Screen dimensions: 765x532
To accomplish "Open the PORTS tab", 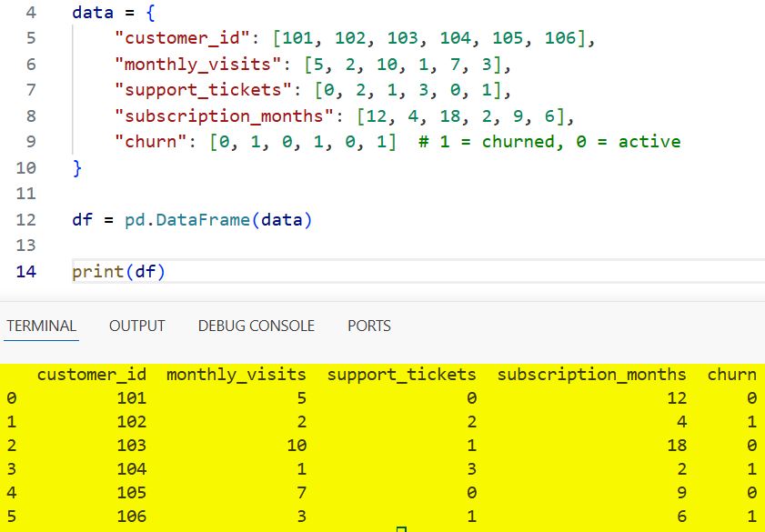I will 369,326.
